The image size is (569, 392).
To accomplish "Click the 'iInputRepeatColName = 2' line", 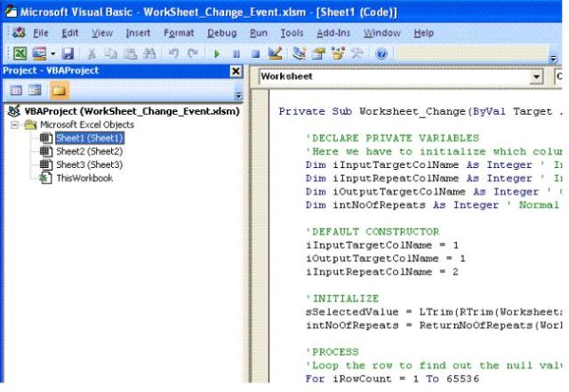I will 382,272.
